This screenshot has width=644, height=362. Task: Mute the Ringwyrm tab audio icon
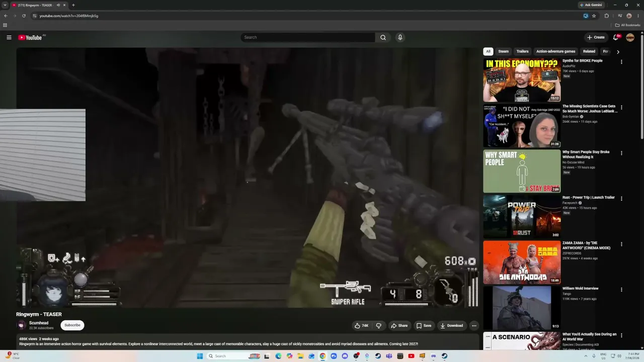point(58,5)
